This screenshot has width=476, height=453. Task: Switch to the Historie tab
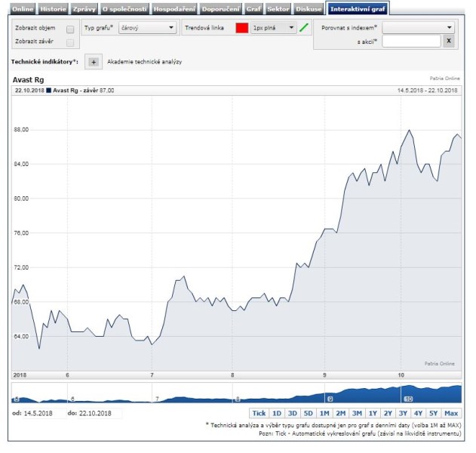point(54,9)
